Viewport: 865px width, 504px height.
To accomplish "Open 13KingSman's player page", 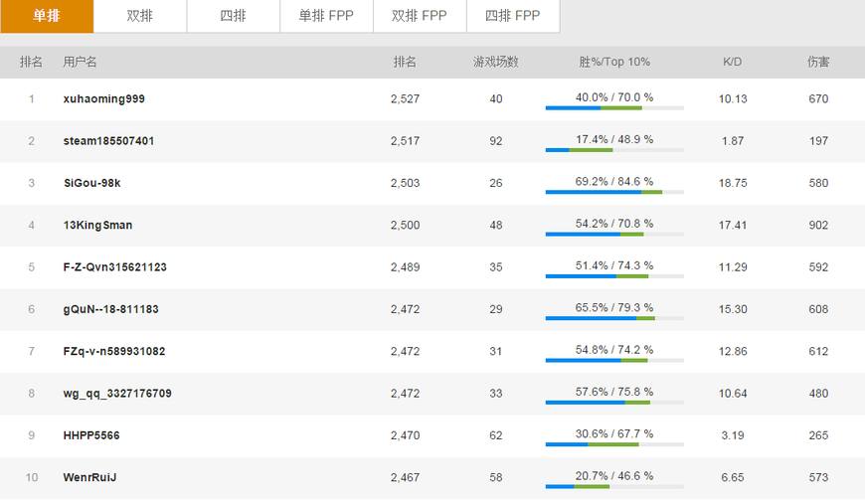I will pos(97,226).
